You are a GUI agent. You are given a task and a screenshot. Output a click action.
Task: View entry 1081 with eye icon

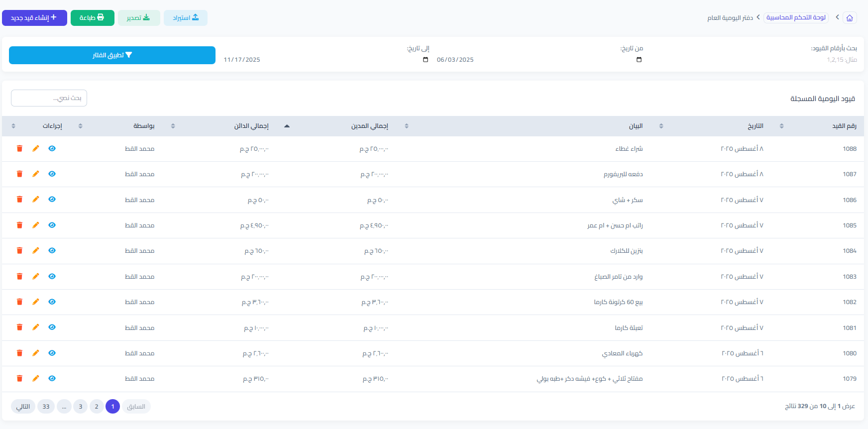pyautogui.click(x=52, y=327)
